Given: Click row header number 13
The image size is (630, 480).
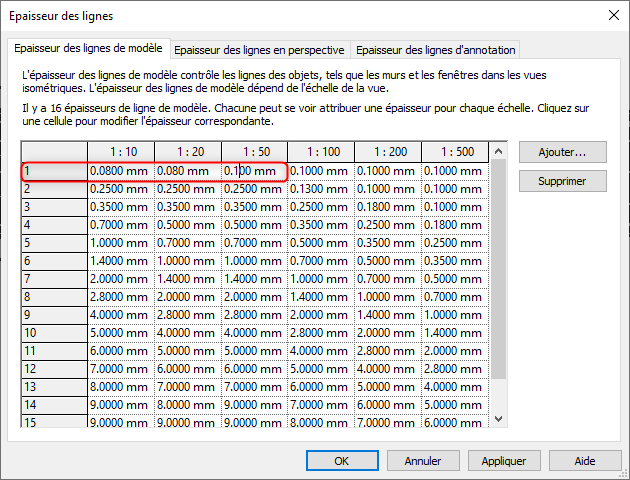Looking at the screenshot, I should click(x=54, y=387).
